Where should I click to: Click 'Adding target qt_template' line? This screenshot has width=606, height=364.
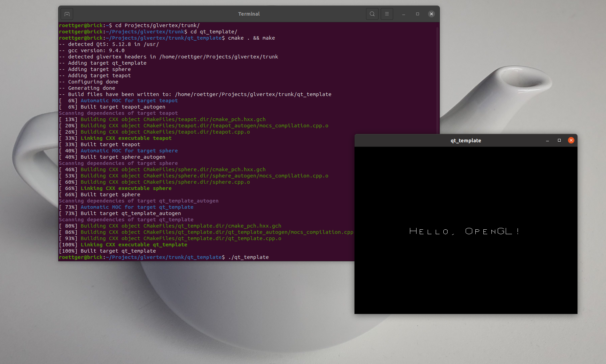[103, 63]
